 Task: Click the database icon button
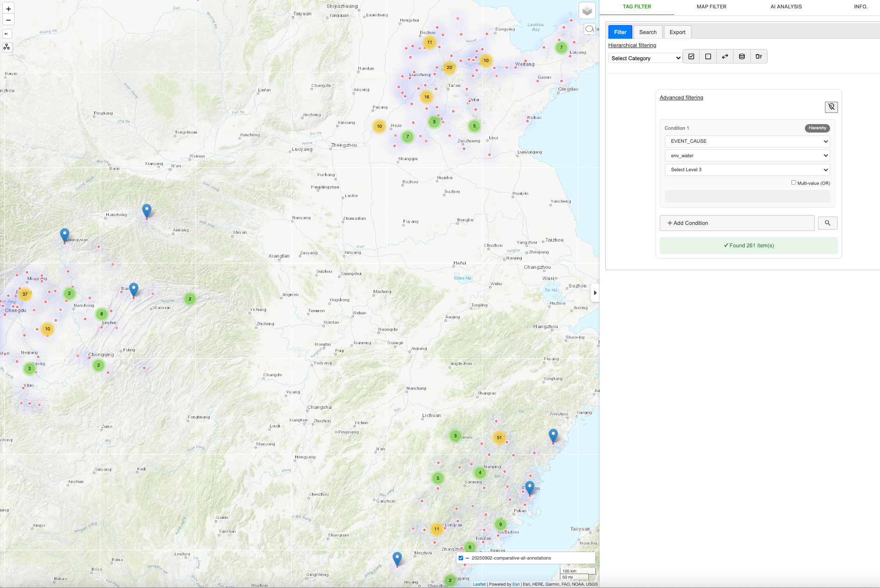tap(741, 56)
